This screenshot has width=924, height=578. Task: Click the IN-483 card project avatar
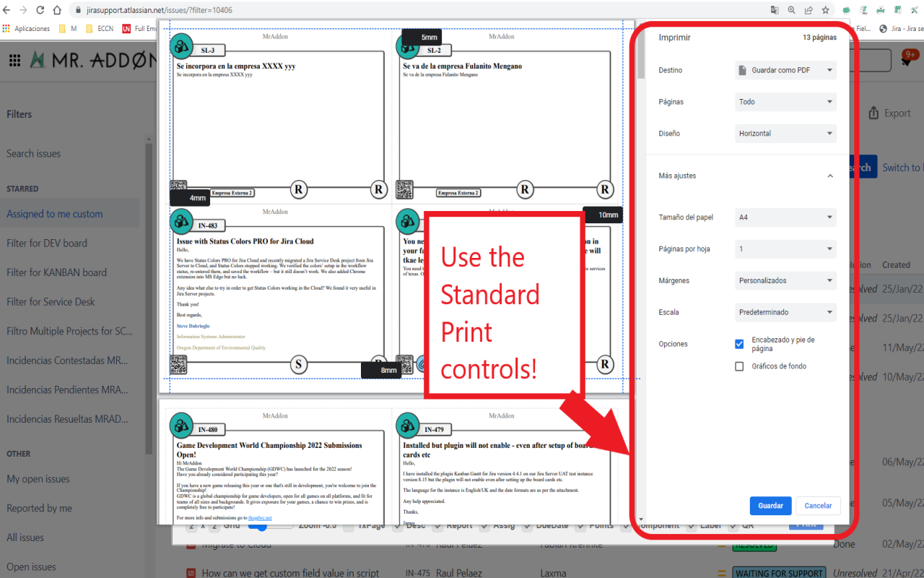(x=180, y=221)
